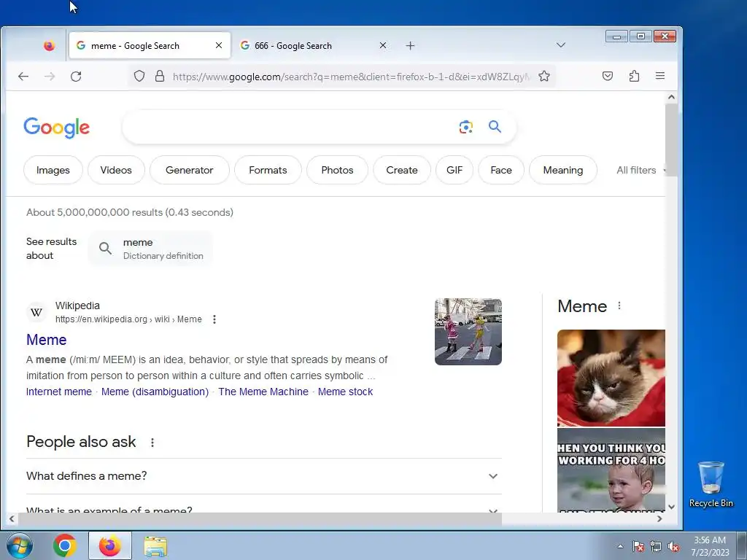747x560 pixels.
Task: Open Wikipedia result crosswalk thumbnail
Action: coord(468,332)
